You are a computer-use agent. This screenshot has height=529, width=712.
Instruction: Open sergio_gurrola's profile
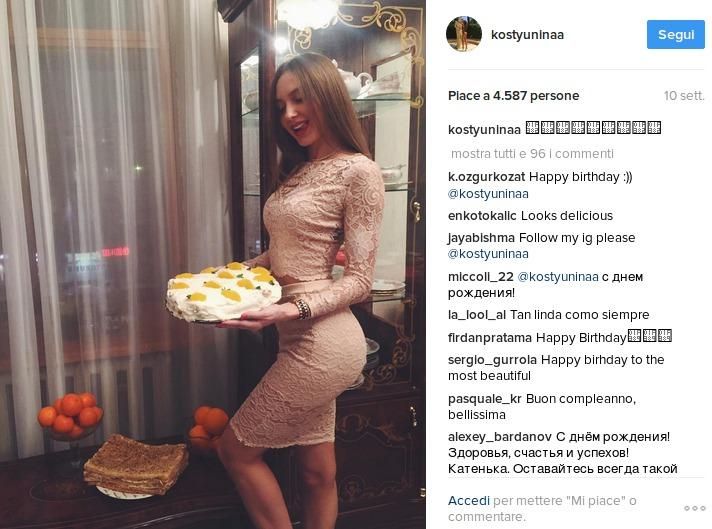click(x=492, y=360)
